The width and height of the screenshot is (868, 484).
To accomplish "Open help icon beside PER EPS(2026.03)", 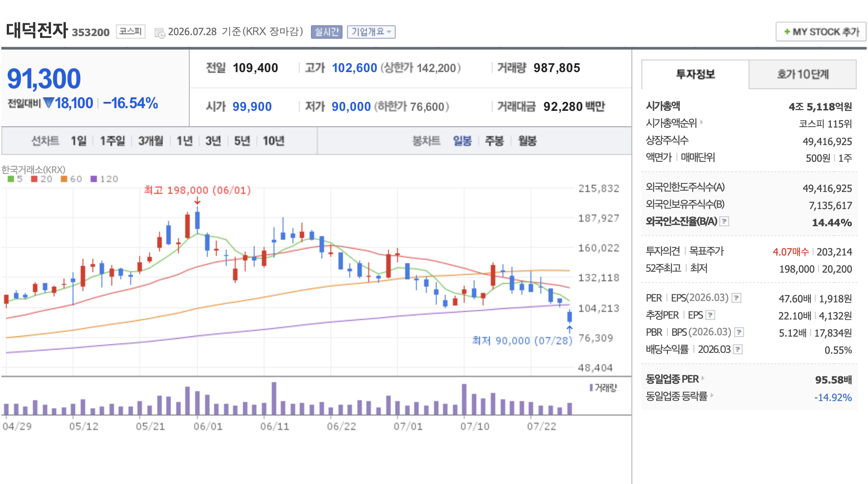I will (736, 298).
